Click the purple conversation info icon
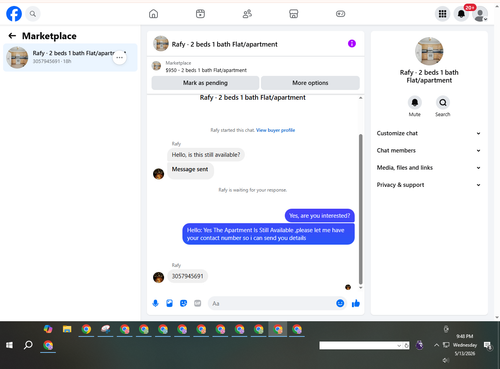This screenshot has width=500, height=369. tap(352, 44)
